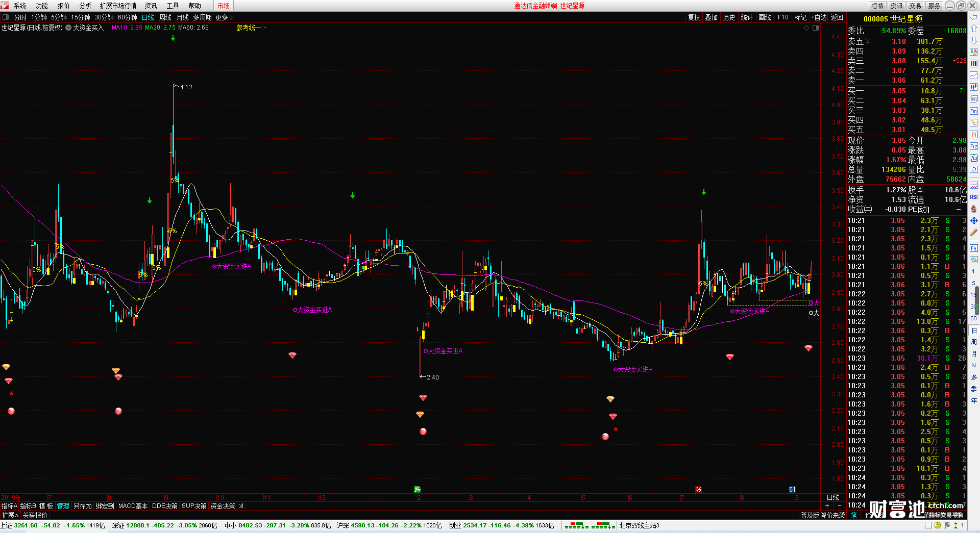Click the RSI indicator icon
This screenshot has height=533, width=980.
pos(974,197)
